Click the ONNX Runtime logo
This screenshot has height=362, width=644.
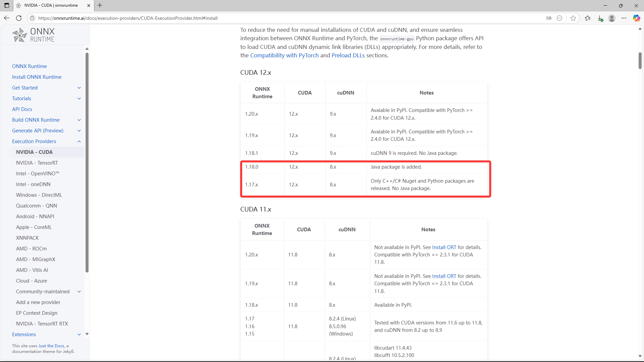(x=33, y=35)
